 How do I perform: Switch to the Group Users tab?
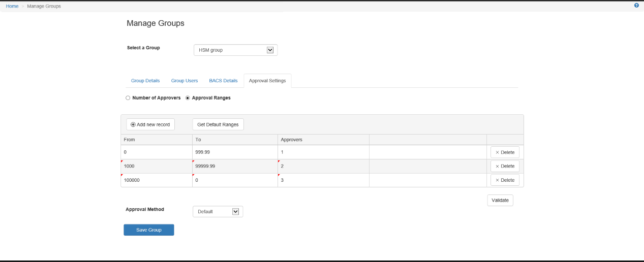tap(185, 81)
